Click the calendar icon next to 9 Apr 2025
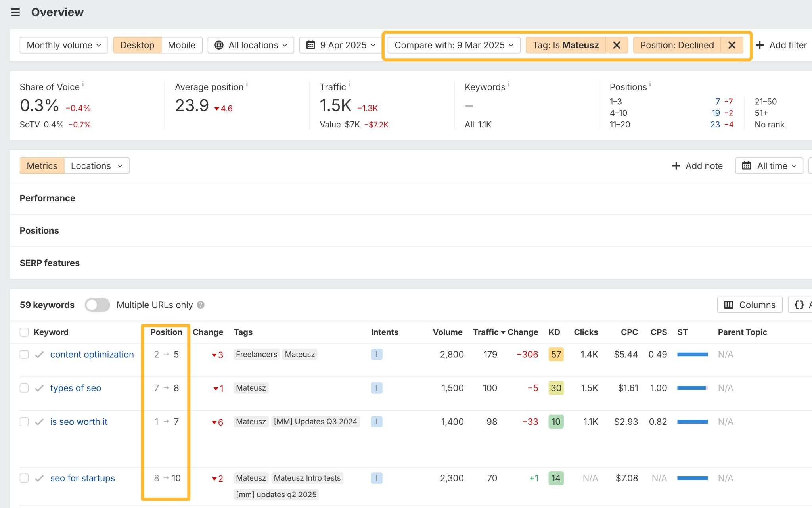Viewport: 812px width, 508px height. point(311,45)
